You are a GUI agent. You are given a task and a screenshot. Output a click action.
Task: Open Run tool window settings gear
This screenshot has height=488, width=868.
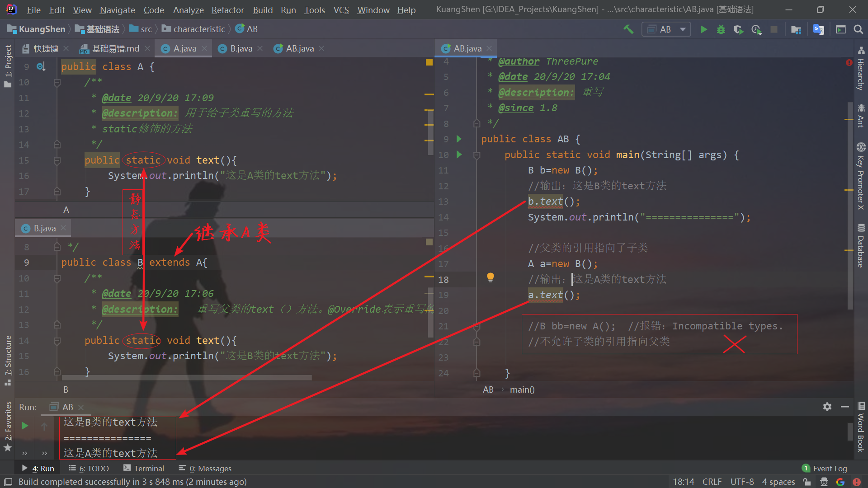click(x=827, y=407)
